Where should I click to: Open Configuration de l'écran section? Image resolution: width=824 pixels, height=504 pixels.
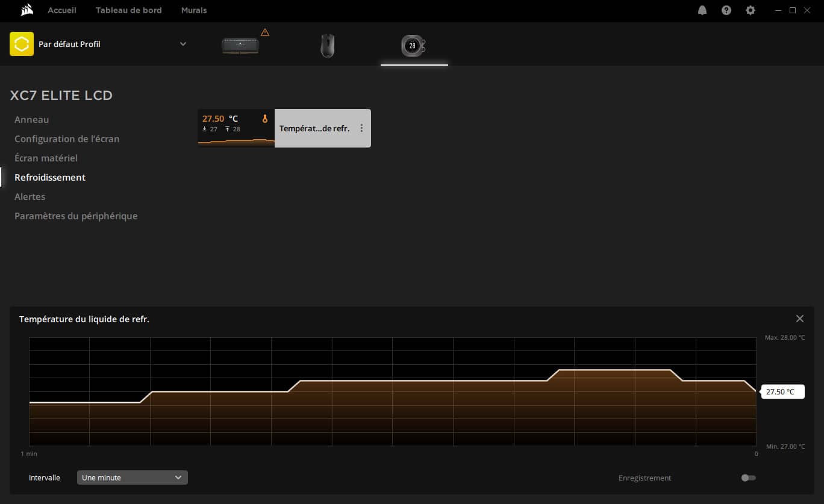tap(67, 139)
